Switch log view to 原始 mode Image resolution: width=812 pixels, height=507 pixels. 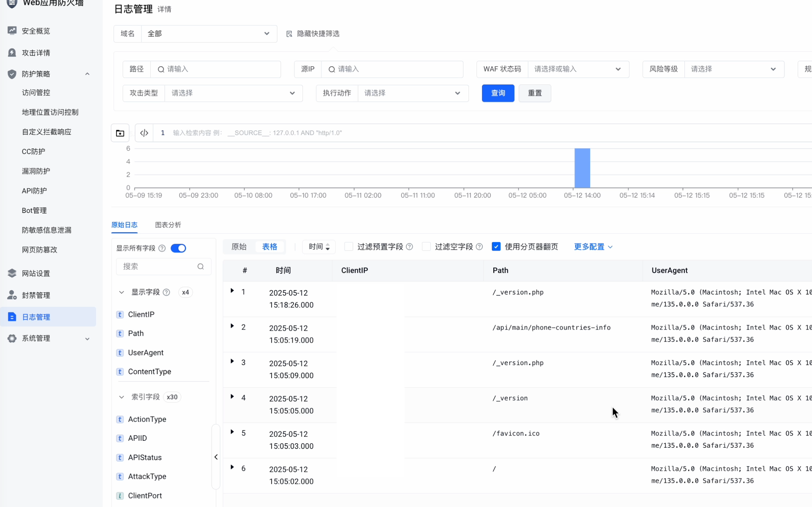pyautogui.click(x=239, y=247)
